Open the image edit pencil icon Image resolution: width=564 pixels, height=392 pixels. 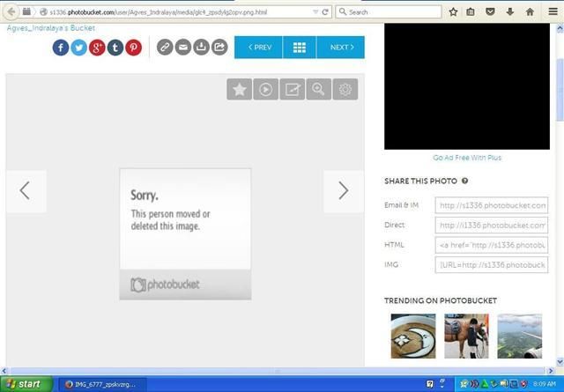(x=292, y=89)
